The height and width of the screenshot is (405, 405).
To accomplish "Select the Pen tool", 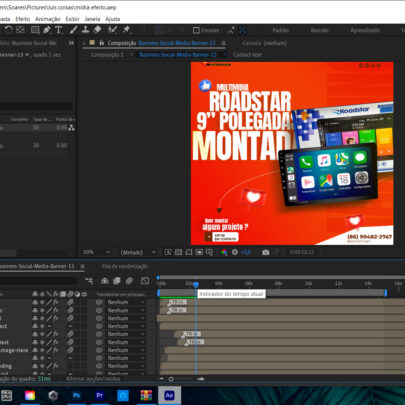I will click(47, 30).
